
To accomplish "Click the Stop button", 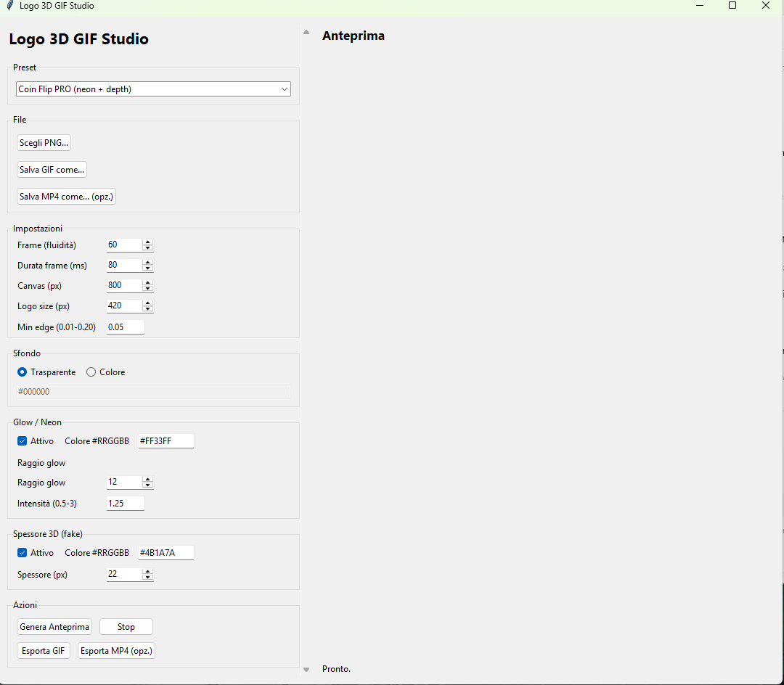I will point(126,627).
